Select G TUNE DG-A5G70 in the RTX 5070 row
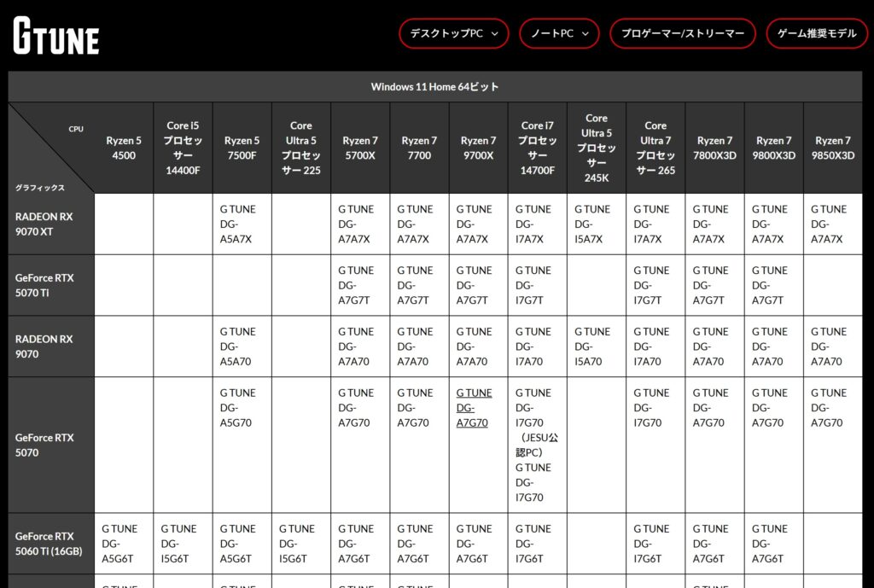The width and height of the screenshot is (874, 588). point(241,407)
